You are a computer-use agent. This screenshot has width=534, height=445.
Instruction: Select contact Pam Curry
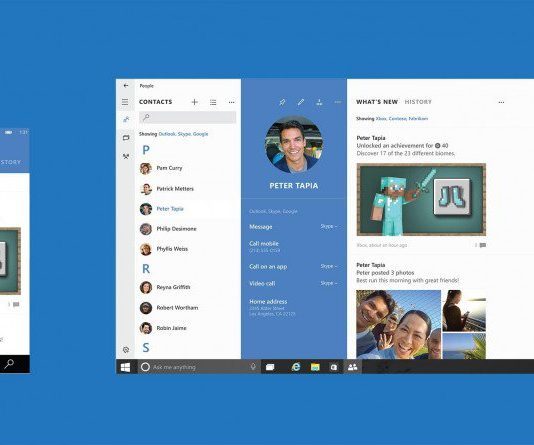(x=188, y=168)
